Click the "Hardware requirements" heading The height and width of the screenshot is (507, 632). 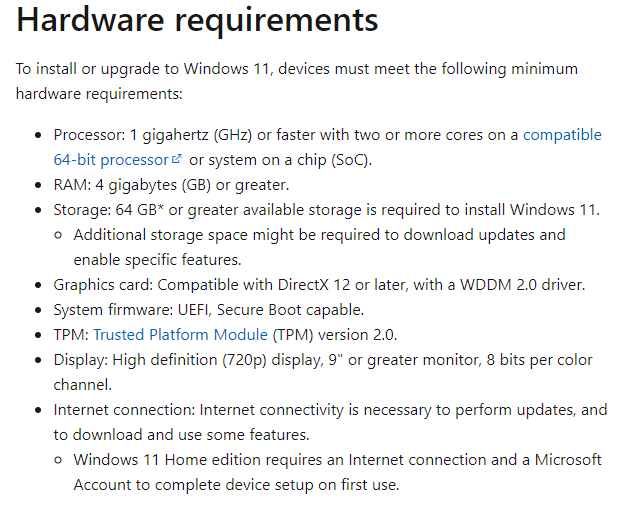[197, 21]
